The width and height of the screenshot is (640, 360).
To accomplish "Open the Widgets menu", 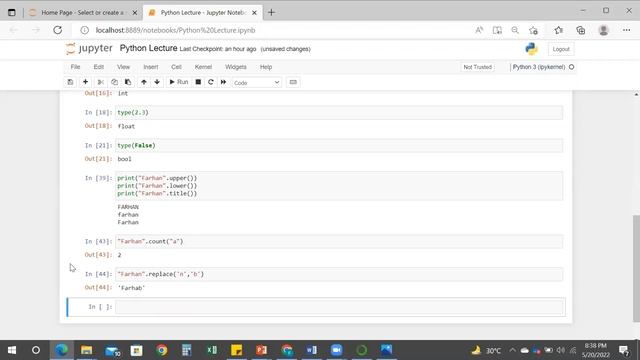I will click(x=236, y=67).
